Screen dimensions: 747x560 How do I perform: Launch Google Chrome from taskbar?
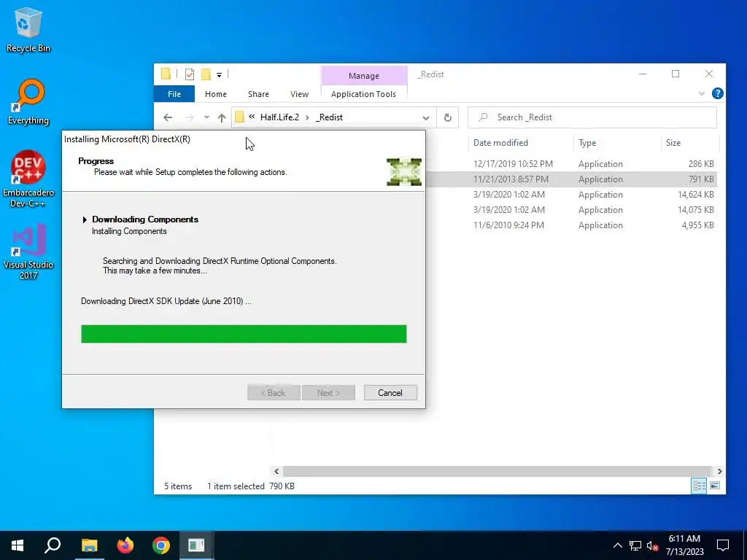161,545
